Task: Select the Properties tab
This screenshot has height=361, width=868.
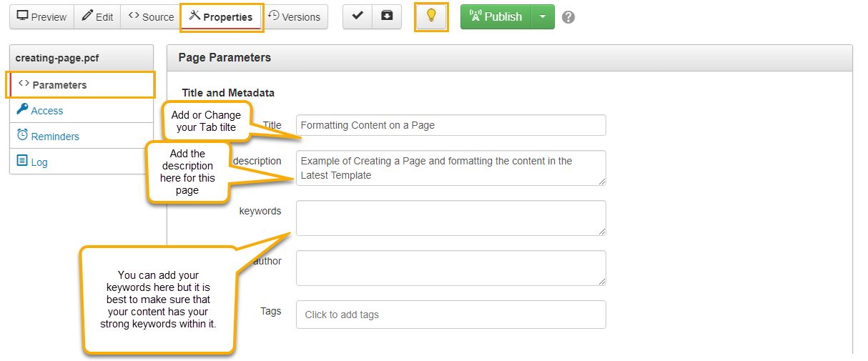Action: [x=221, y=17]
